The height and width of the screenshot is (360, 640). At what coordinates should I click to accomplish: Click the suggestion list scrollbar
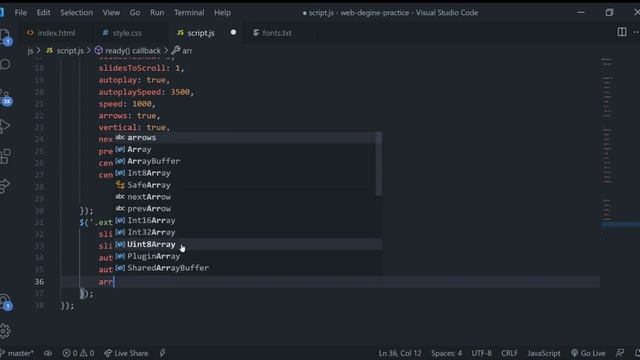(x=379, y=164)
